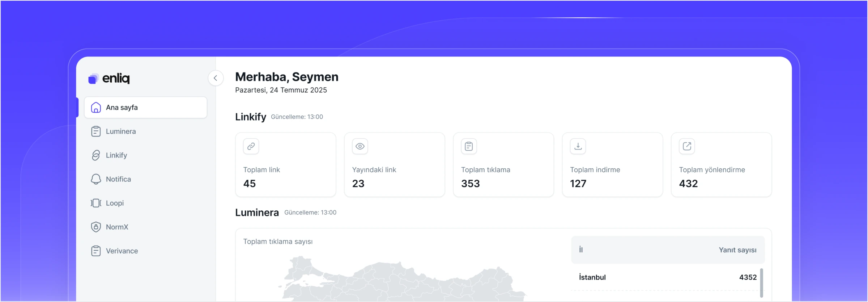Collapse the sidebar with chevron button
Image resolution: width=868 pixels, height=302 pixels.
(x=216, y=78)
